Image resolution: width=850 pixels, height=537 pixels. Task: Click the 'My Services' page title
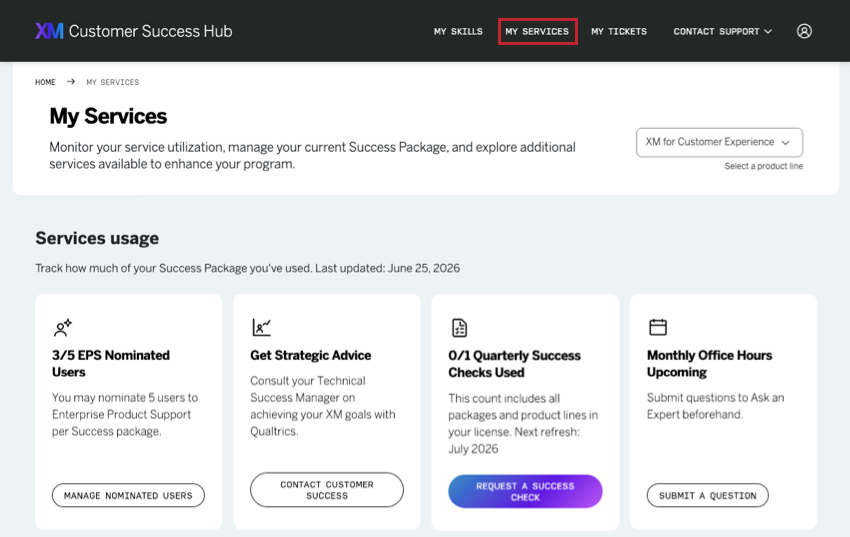[108, 116]
